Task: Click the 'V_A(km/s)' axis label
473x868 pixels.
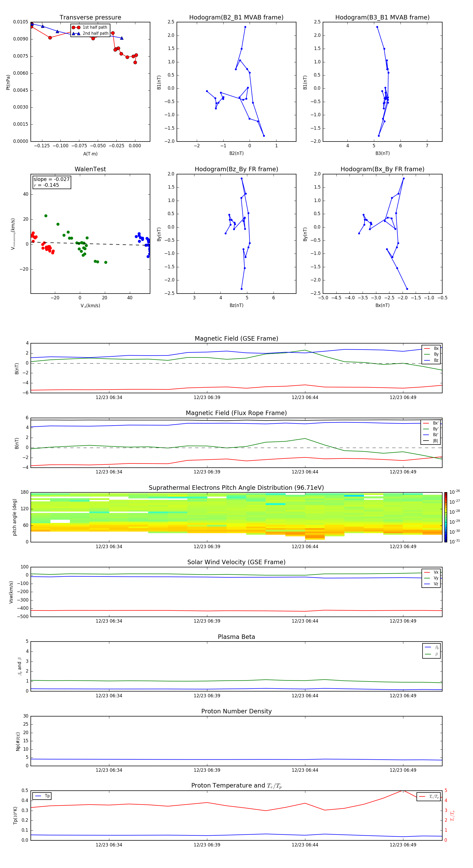Action: tap(90, 306)
